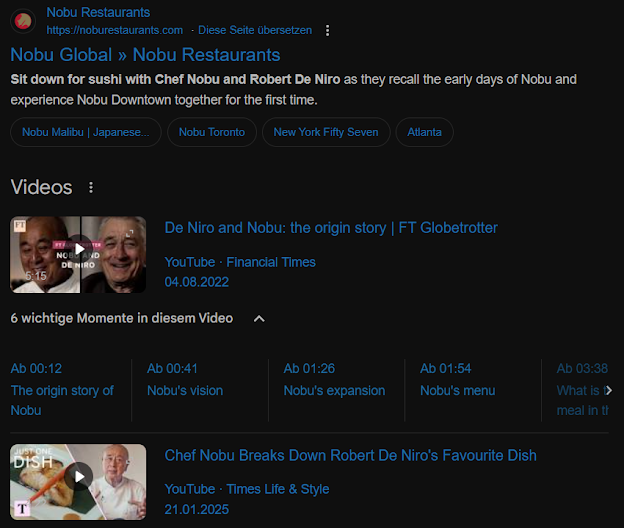624x528 pixels.
Task: Collapse the 6 wichtige Momente section
Action: [x=259, y=319]
